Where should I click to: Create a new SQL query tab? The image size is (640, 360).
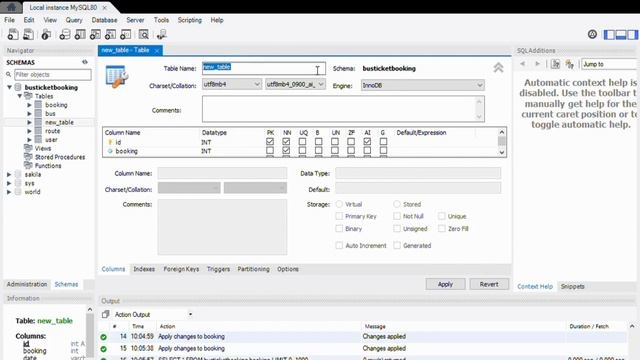13,35
